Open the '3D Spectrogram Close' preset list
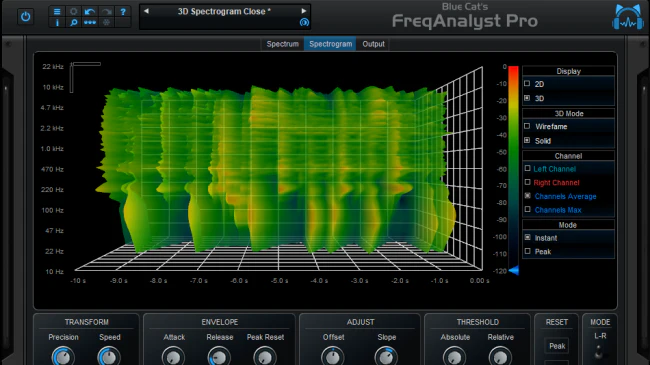650x365 pixels. pyautogui.click(x=224, y=12)
